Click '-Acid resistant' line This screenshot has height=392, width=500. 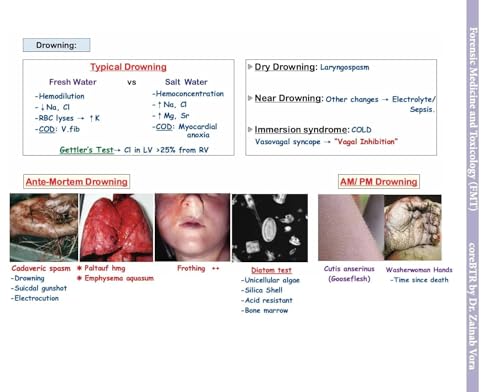267,300
